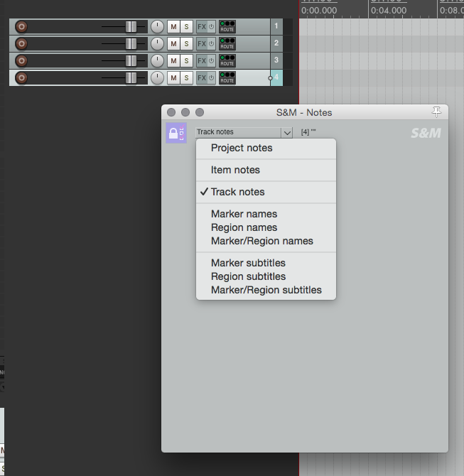The image size is (464, 476).
Task: Choose Marker/Region subtitles option
Action: pyautogui.click(x=266, y=290)
